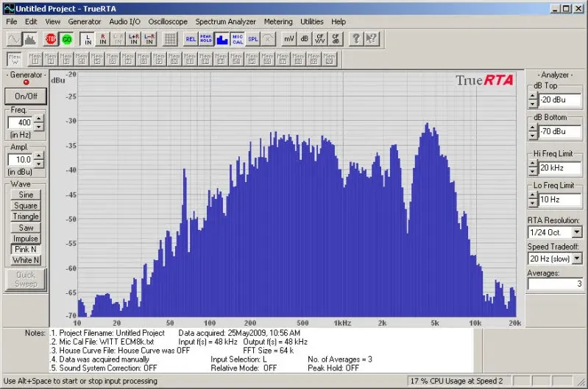
Task: Select the Square waveform
Action: 26,206
